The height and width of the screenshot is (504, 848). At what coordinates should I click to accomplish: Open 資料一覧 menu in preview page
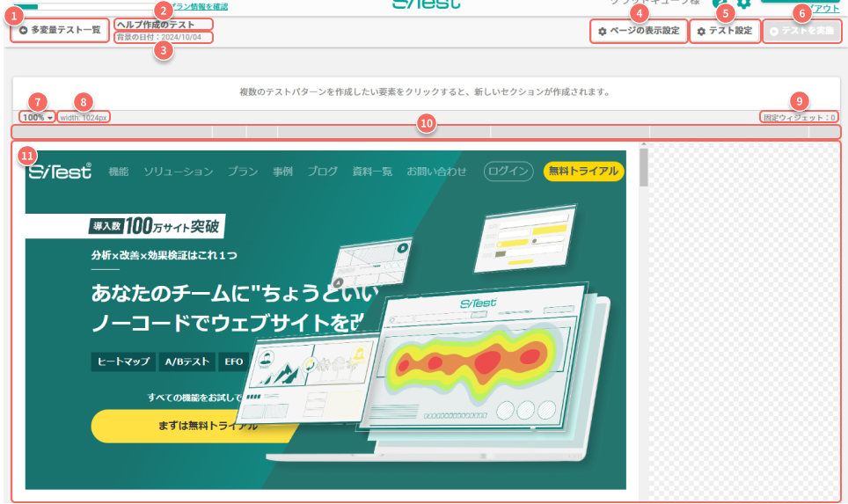[372, 172]
